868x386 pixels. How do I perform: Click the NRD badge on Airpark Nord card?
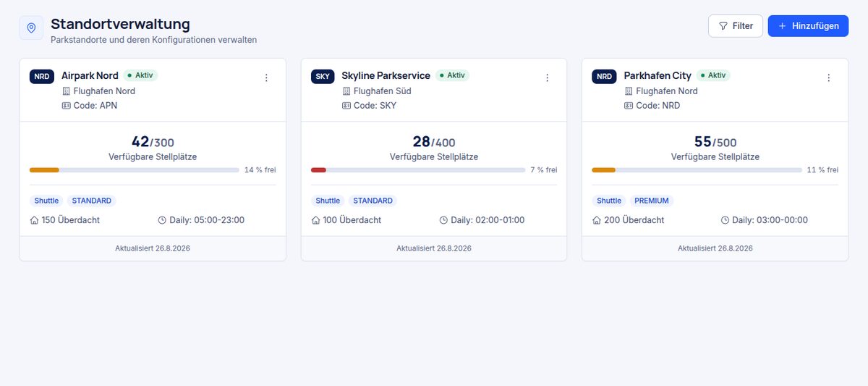[42, 76]
